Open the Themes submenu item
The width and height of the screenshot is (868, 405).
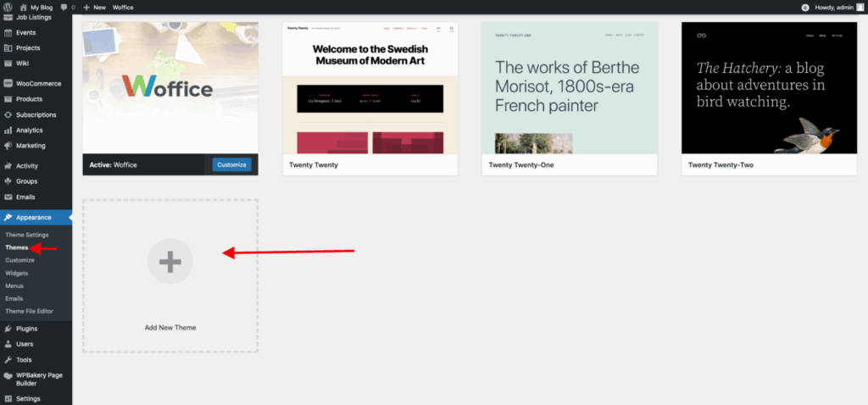coord(17,247)
